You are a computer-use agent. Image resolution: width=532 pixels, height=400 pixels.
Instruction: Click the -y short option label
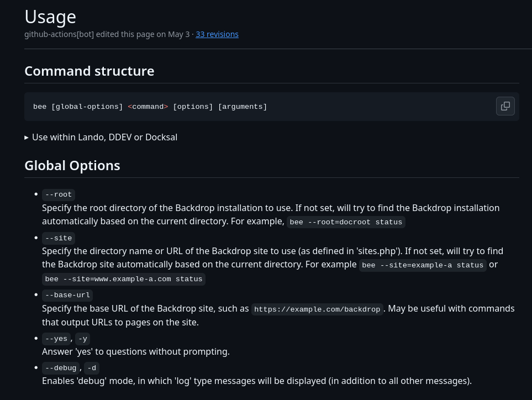(x=82, y=339)
